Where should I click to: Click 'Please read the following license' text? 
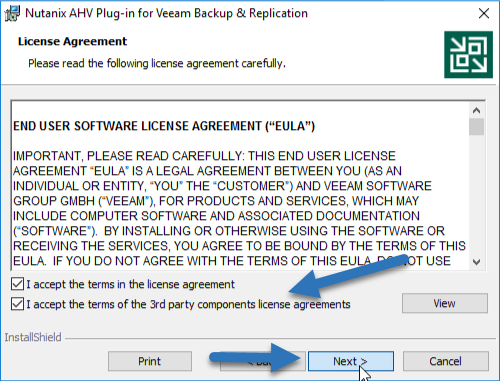click(157, 63)
